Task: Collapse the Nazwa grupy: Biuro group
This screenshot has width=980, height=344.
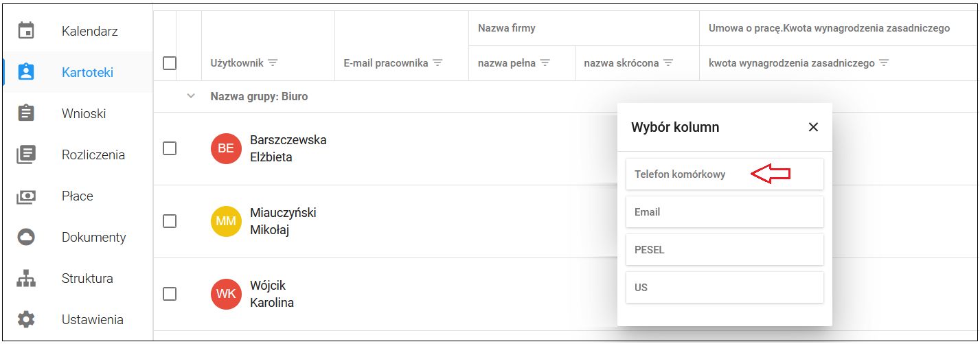Action: click(x=191, y=96)
